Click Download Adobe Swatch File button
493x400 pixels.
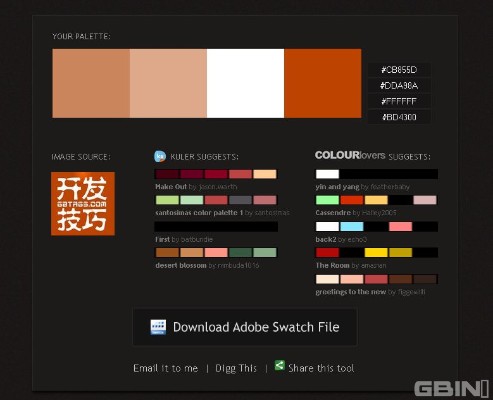click(245, 327)
